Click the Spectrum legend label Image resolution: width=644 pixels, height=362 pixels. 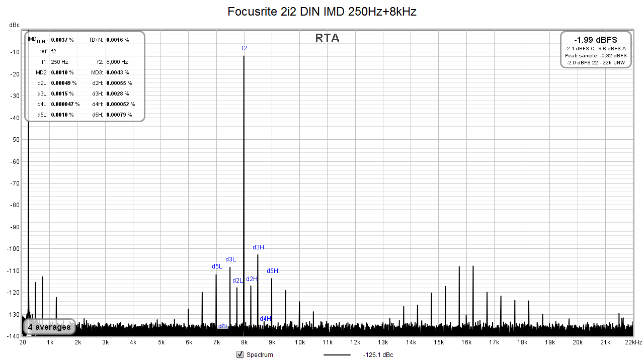point(260,355)
